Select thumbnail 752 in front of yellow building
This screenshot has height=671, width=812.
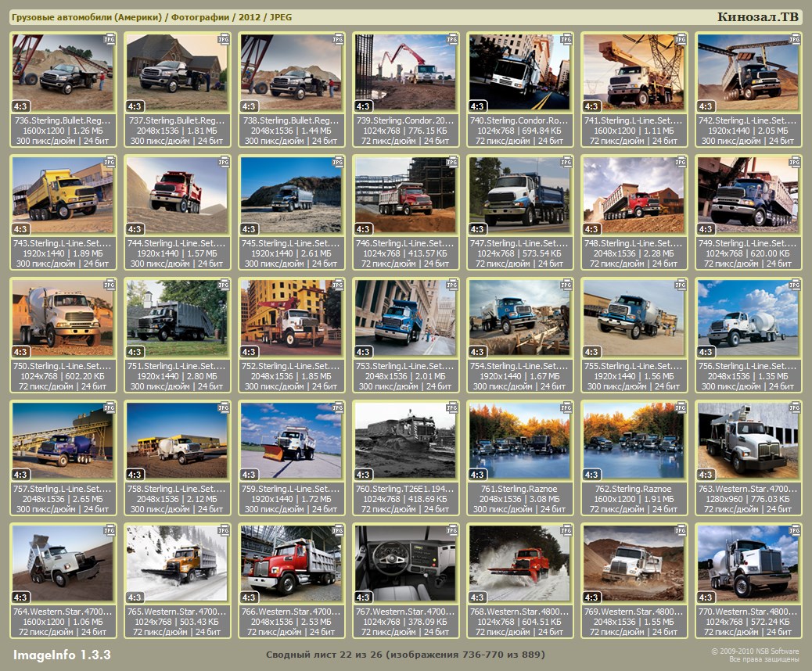click(291, 318)
